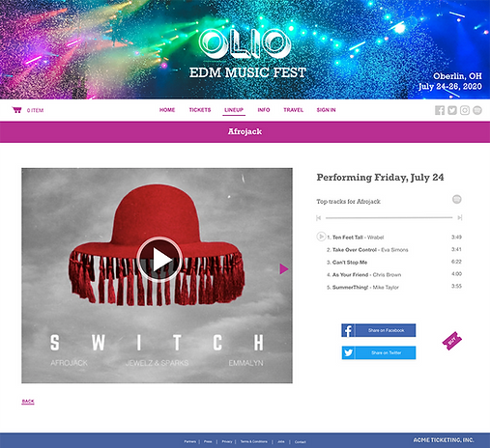Open the Tickets menu item

click(x=200, y=110)
